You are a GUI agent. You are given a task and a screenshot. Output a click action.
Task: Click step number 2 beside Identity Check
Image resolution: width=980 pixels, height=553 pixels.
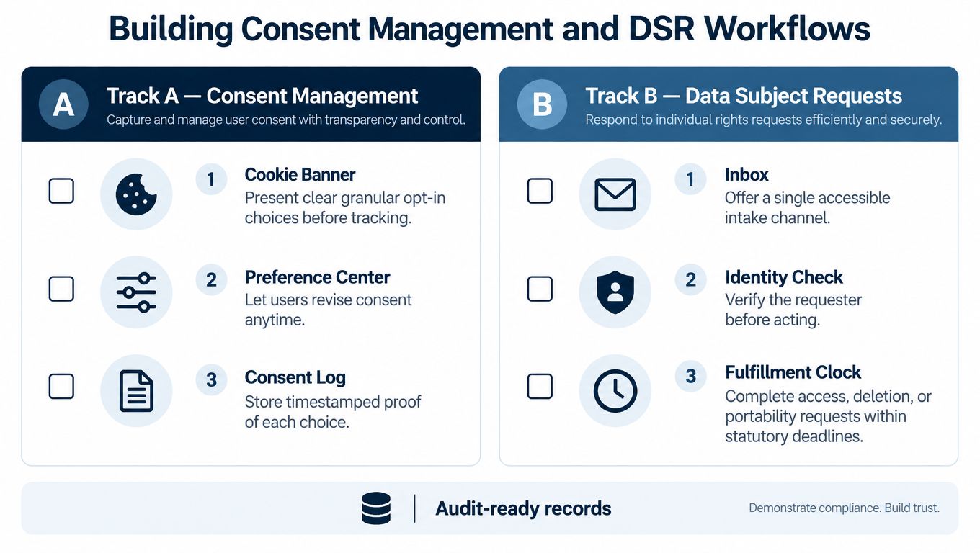point(690,279)
